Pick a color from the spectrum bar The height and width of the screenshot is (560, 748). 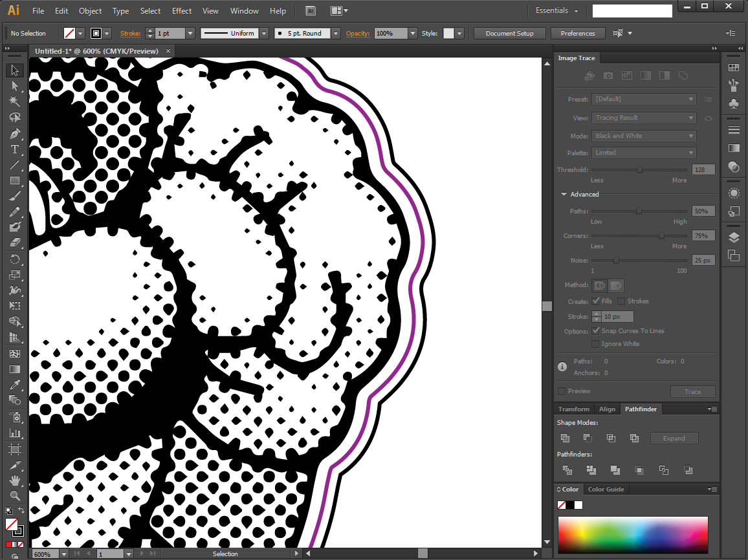tap(632, 533)
